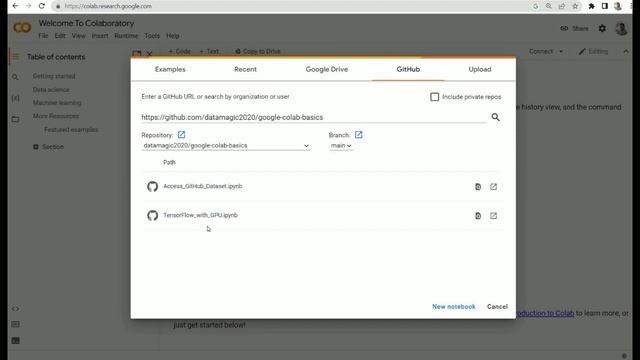Open branch on GitHub via external link icon
The image size is (640, 360).
358,135
